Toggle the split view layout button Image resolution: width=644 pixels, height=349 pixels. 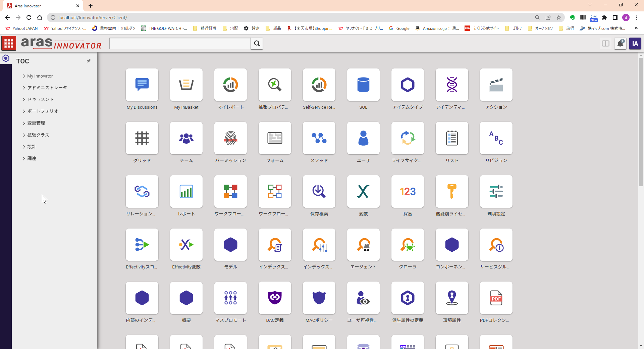coord(605,44)
